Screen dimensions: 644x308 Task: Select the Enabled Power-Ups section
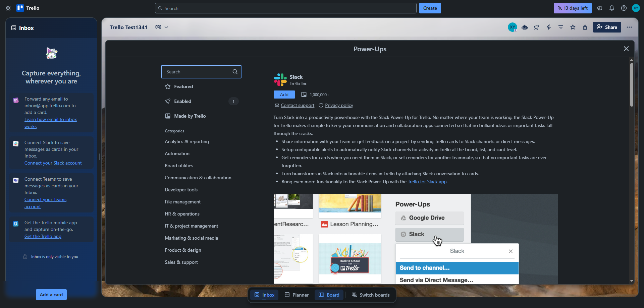click(201, 101)
